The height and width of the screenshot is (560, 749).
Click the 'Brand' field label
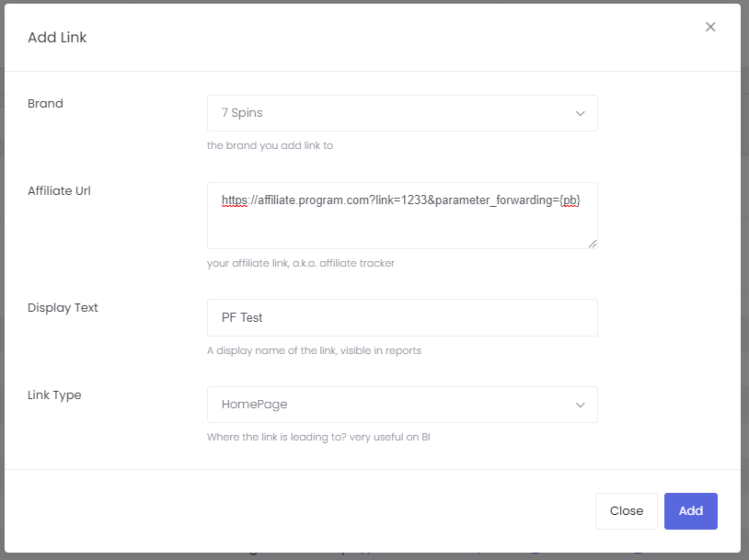click(x=45, y=103)
